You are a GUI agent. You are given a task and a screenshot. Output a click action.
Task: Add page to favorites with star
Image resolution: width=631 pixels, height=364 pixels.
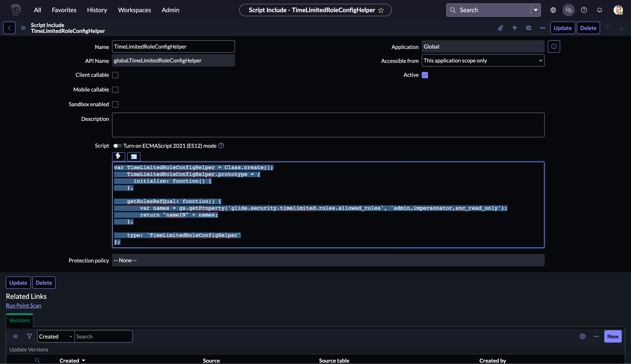pos(381,10)
